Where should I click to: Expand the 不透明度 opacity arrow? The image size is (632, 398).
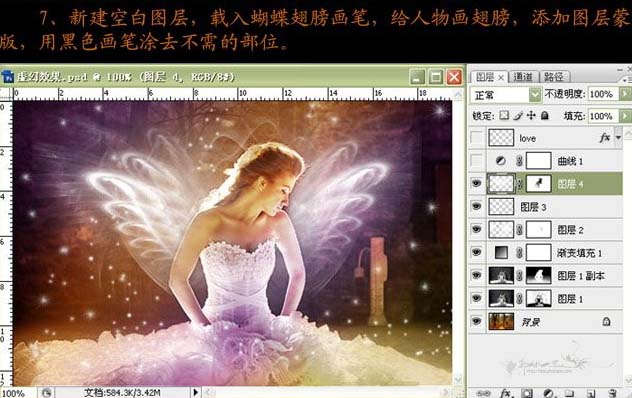[624, 94]
